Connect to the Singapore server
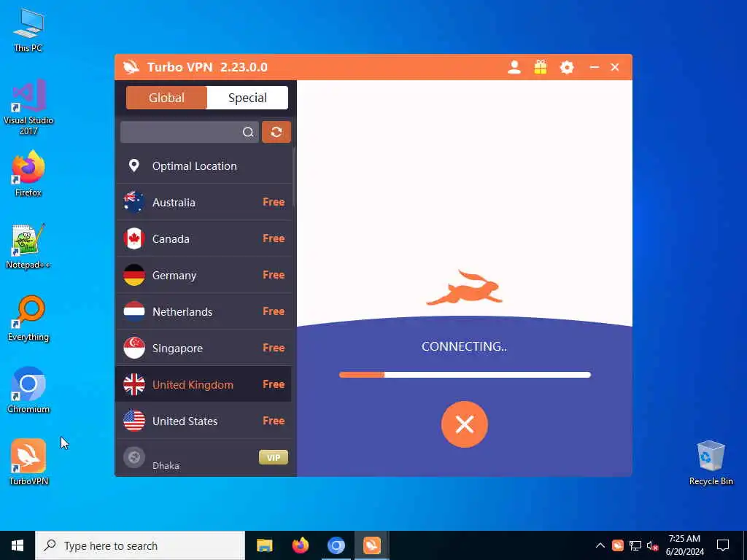Viewport: 747px width, 560px height. point(204,348)
